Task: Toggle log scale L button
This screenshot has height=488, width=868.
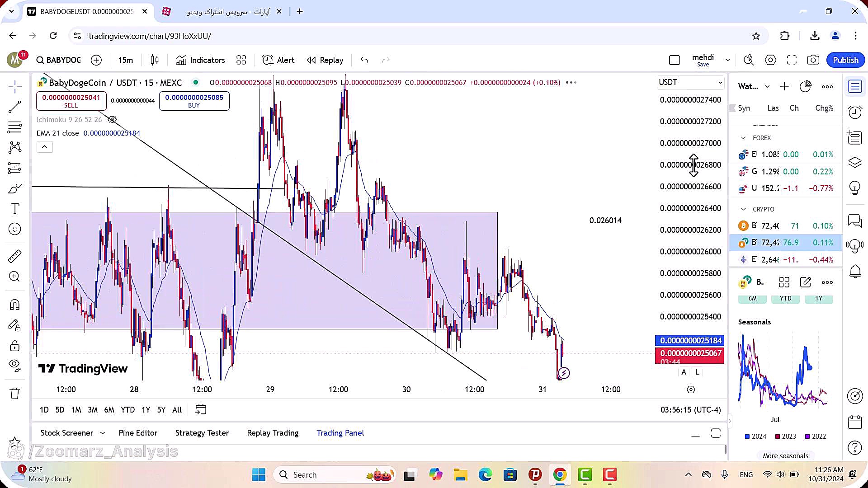Action: coord(697,372)
